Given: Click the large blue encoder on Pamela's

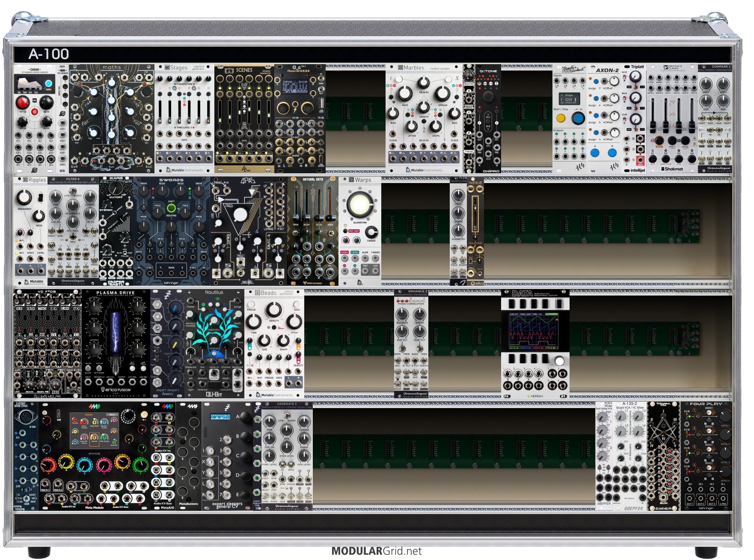Looking at the screenshot, I should [x=578, y=118].
